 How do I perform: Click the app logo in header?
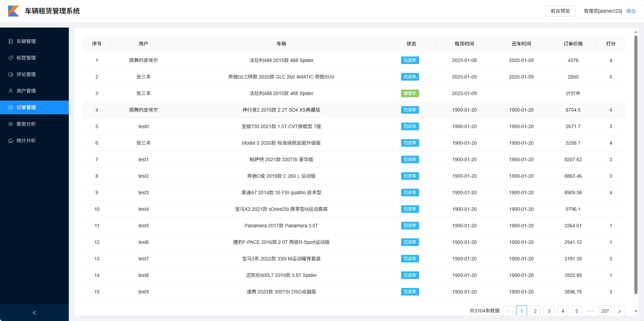click(x=14, y=11)
